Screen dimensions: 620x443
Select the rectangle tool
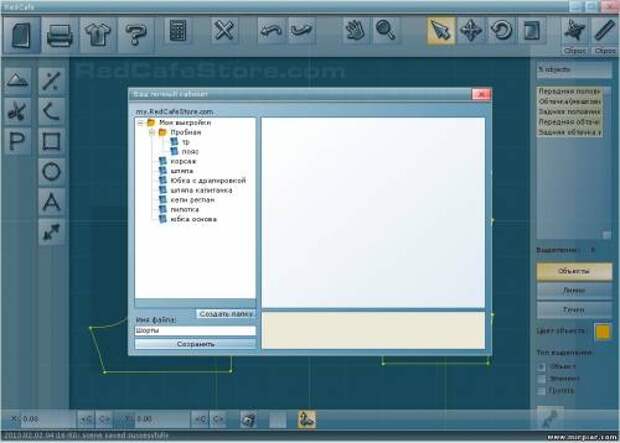(51, 141)
